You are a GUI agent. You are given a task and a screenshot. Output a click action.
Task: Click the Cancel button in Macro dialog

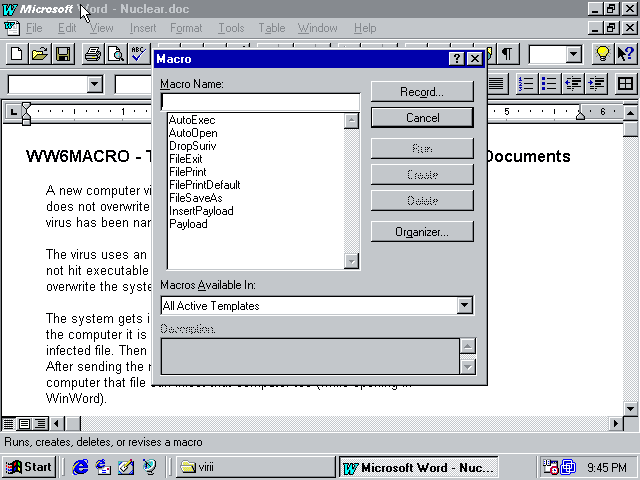click(422, 118)
